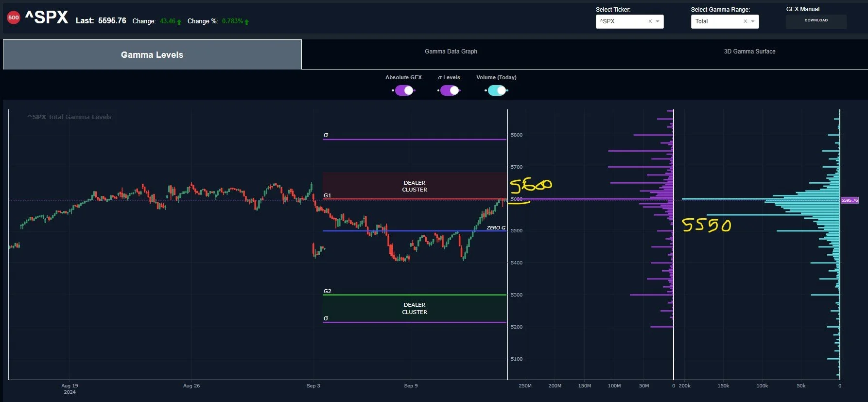Download the GEX Manual

816,20
